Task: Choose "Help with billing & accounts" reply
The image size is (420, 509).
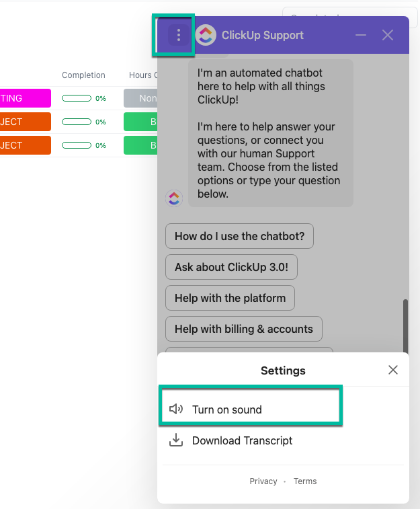Action: pyautogui.click(x=243, y=329)
